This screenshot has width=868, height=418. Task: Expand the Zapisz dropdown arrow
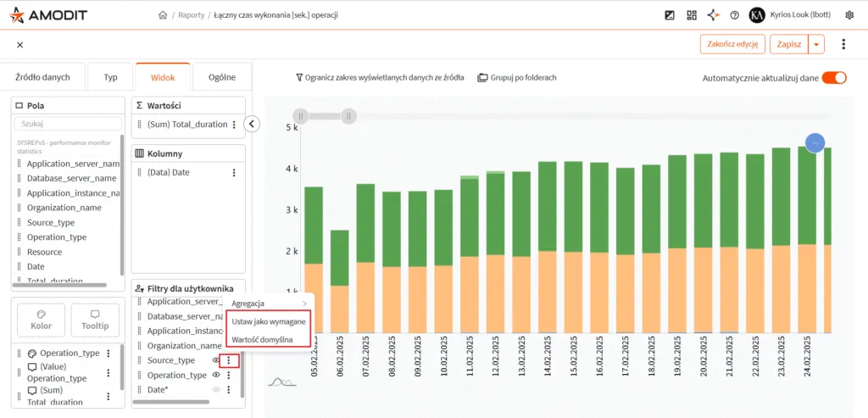(x=816, y=44)
